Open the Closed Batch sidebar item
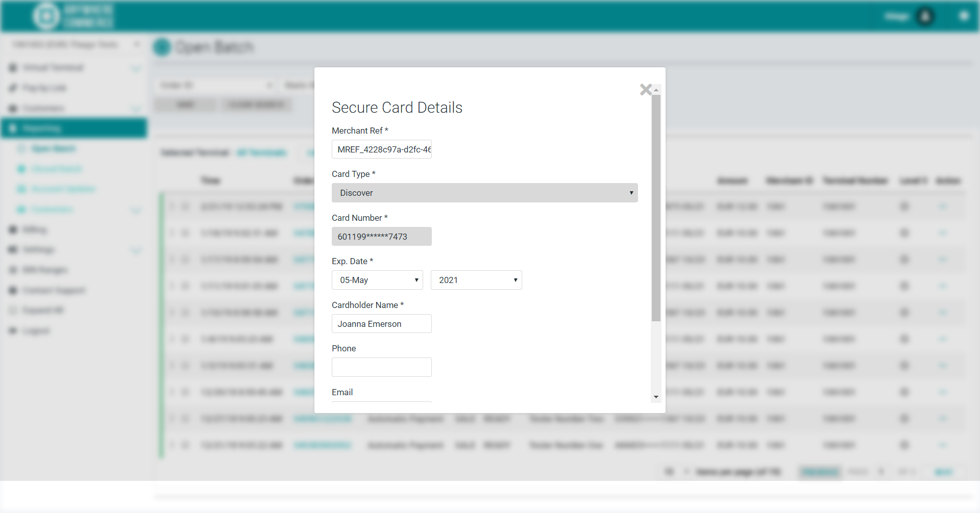The image size is (980, 513). tap(56, 169)
